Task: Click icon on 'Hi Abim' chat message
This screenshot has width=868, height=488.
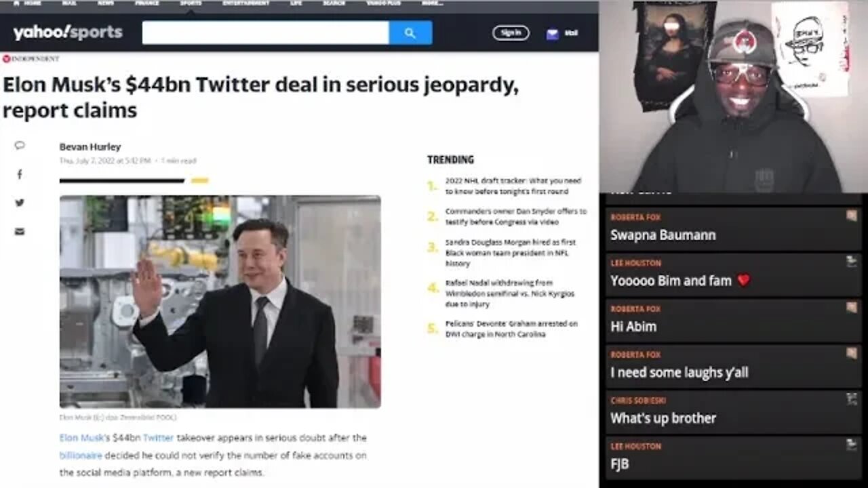Action: click(x=851, y=308)
